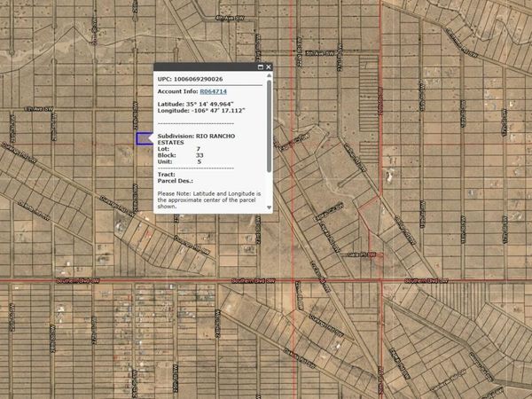
Task: Open account info link R064714
Action: tap(213, 91)
